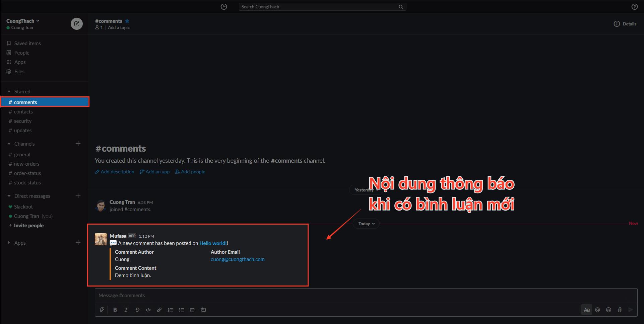Click Add description link
The width and height of the screenshot is (644, 324).
click(x=115, y=172)
